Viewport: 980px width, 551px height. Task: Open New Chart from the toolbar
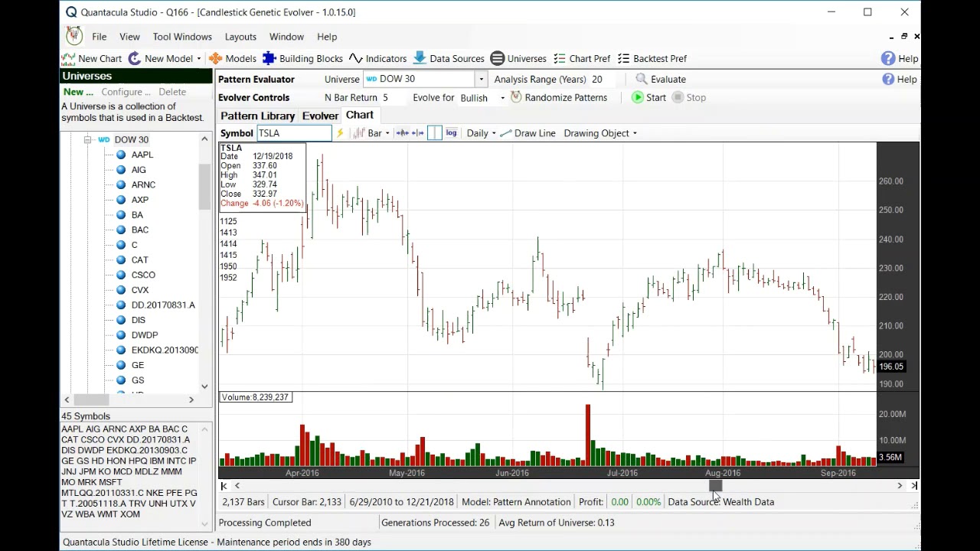92,58
